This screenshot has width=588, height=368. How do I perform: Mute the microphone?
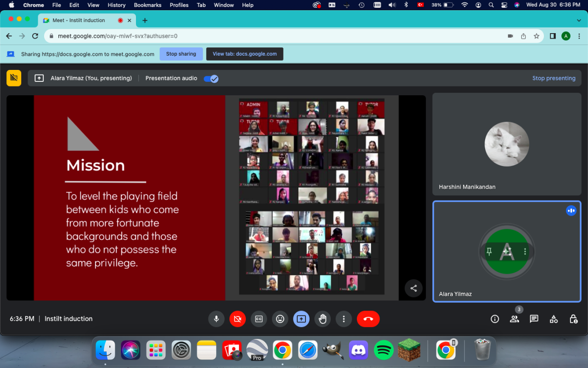tap(216, 319)
